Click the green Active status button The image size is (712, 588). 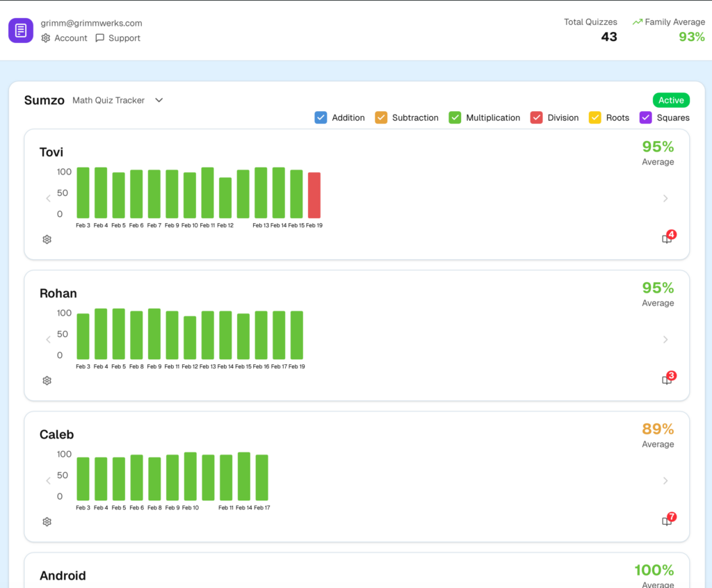(671, 100)
